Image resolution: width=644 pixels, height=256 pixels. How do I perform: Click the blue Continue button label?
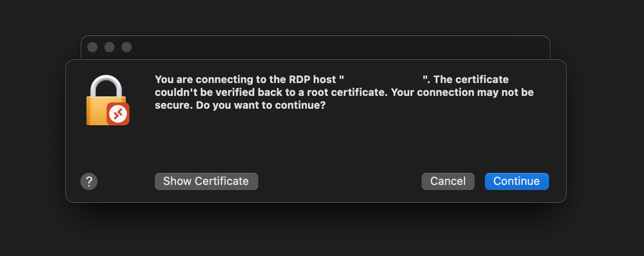[x=517, y=181]
